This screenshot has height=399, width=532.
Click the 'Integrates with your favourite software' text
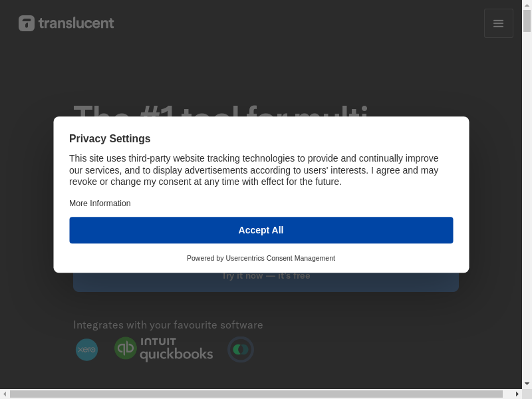click(168, 325)
